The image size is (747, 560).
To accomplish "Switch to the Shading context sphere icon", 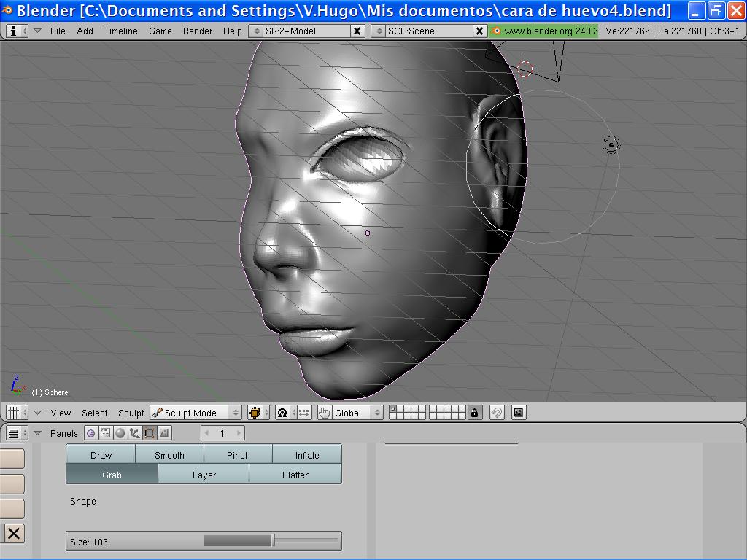I will tap(120, 433).
